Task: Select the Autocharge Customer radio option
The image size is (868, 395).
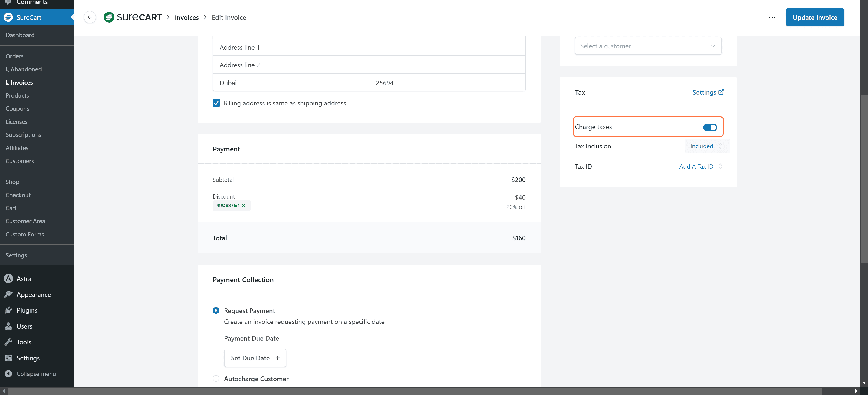Action: [216, 378]
